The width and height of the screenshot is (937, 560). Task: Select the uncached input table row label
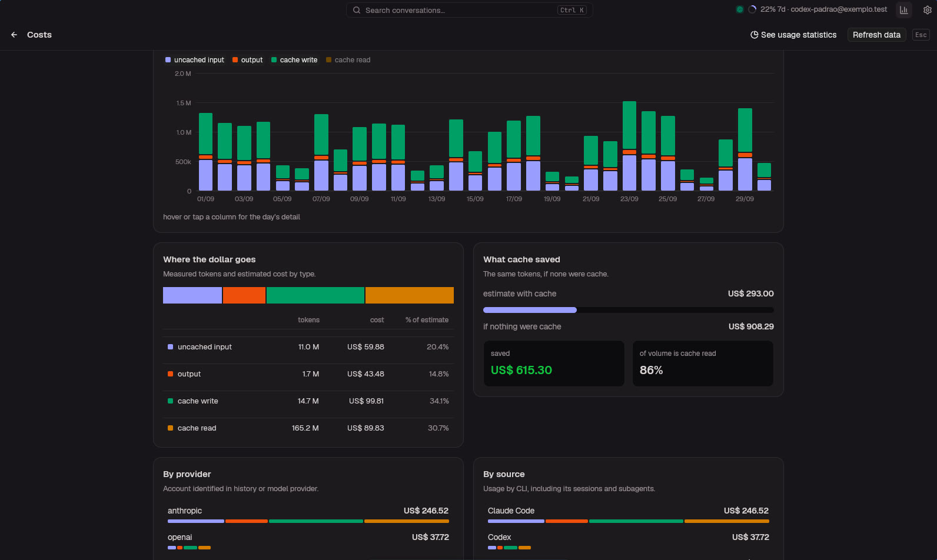tap(205, 347)
